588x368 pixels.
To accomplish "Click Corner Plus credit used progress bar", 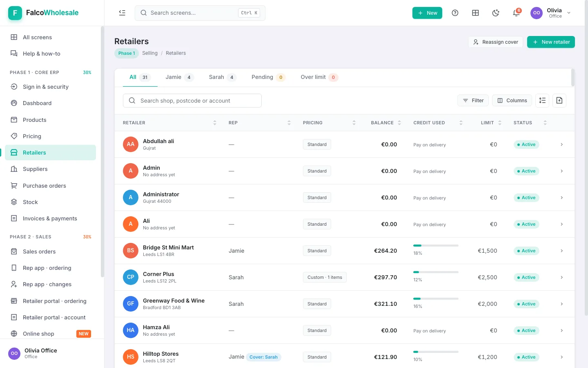I will click(436, 272).
